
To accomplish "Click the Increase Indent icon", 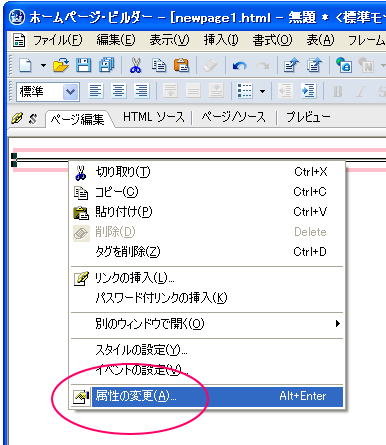I will (x=308, y=91).
